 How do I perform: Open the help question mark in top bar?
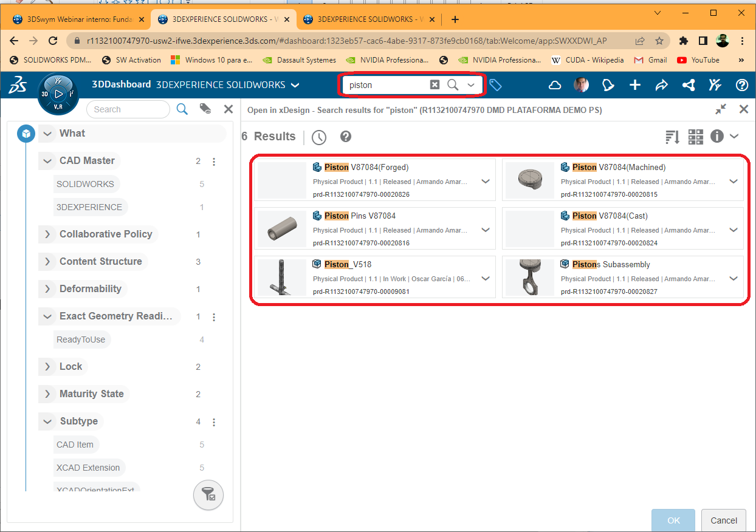742,85
